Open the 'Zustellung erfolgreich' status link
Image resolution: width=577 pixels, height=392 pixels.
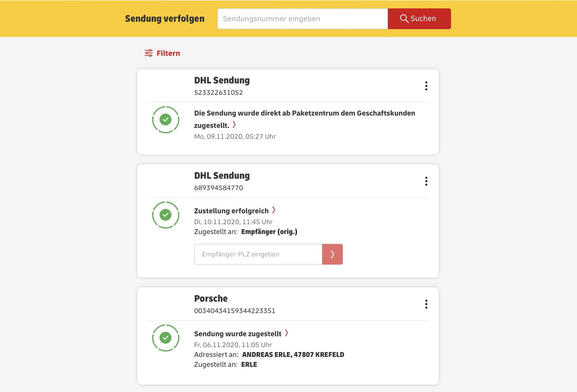(x=231, y=211)
